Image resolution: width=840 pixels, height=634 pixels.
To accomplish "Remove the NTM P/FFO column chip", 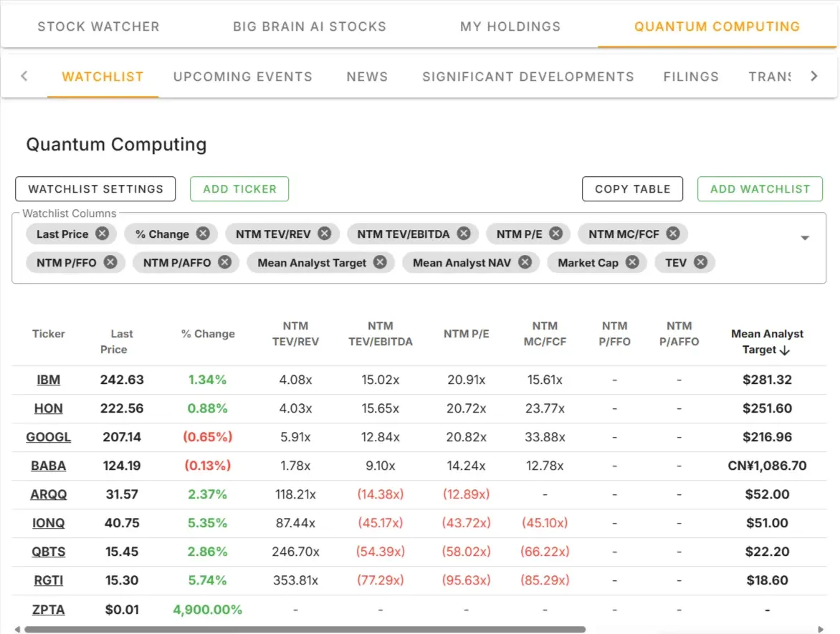I will pos(110,262).
